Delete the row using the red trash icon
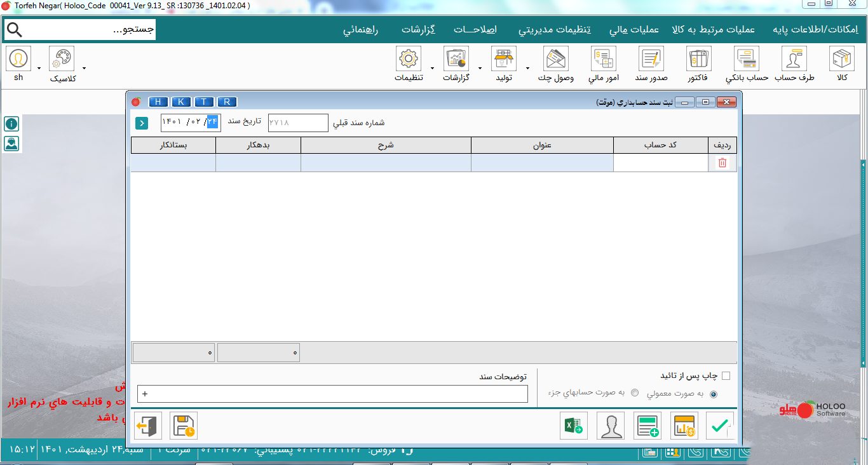The image size is (868, 465). click(x=722, y=163)
